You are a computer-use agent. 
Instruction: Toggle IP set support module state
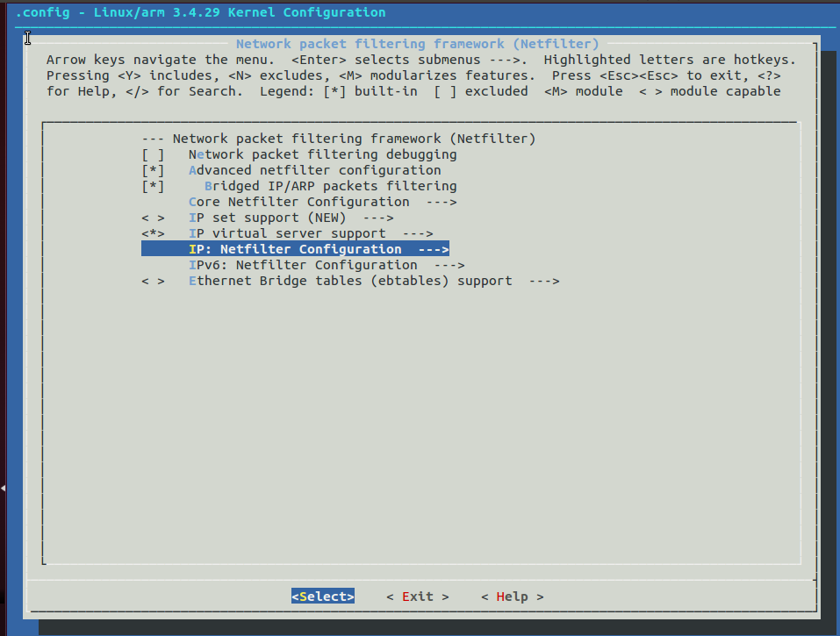tap(153, 218)
